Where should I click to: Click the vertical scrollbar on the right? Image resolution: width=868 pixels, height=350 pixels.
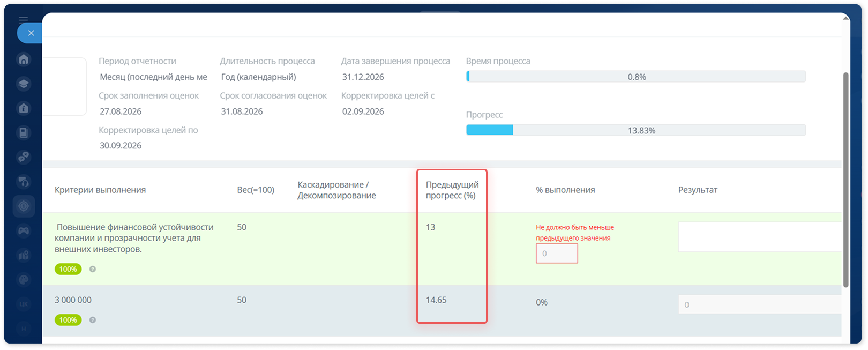[x=845, y=180]
